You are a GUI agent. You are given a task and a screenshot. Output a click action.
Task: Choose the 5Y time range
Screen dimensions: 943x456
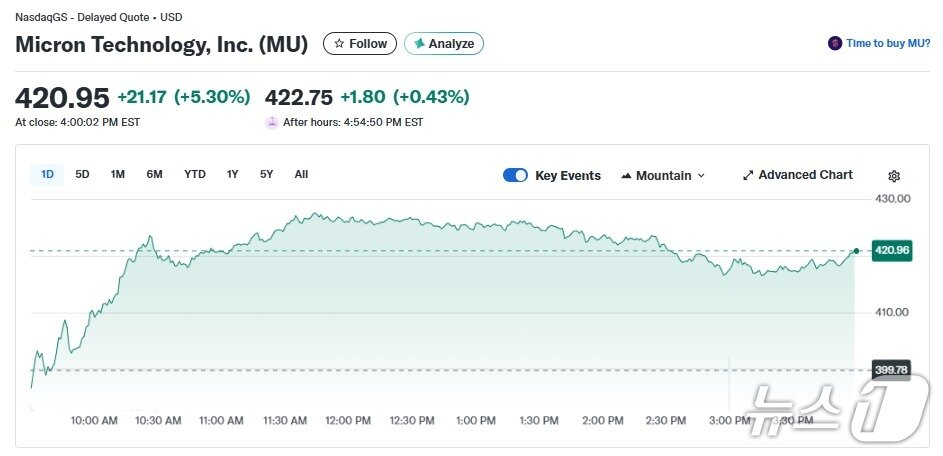coord(266,175)
